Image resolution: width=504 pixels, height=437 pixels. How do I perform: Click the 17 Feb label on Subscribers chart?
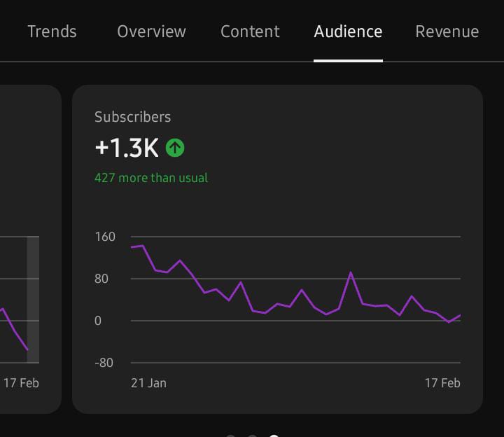point(442,383)
